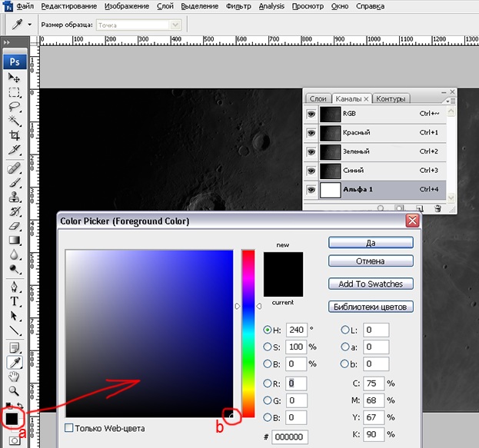Select the Magic Wand tool
479x448 pixels.
click(x=15, y=122)
